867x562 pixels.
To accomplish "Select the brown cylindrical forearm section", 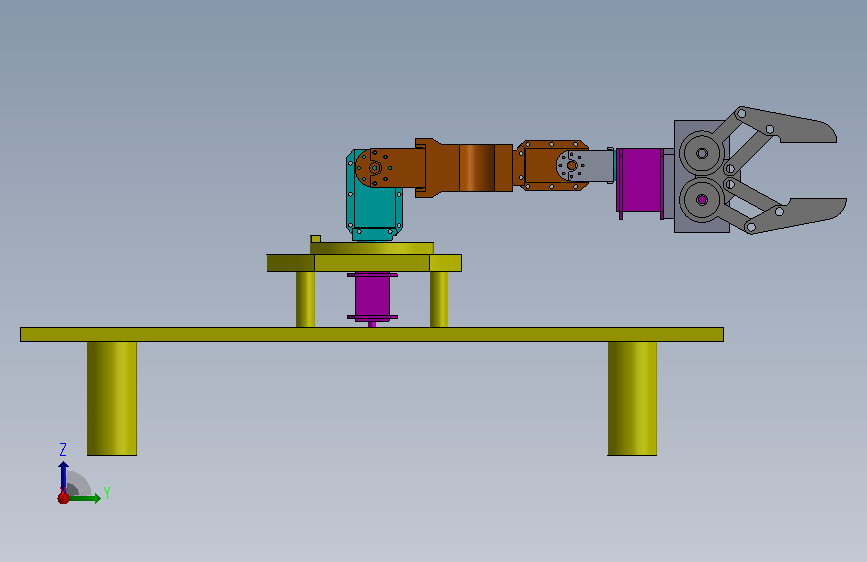I will 476,168.
